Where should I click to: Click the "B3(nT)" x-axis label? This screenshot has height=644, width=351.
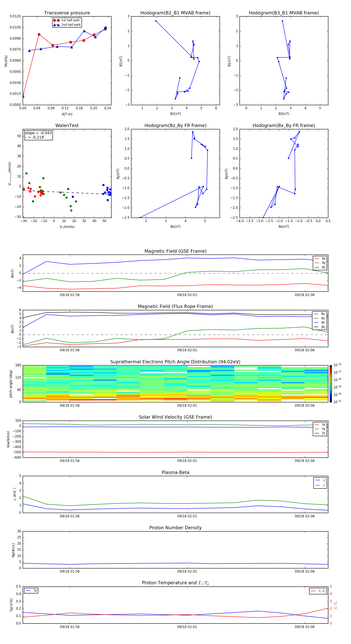[x=284, y=114]
